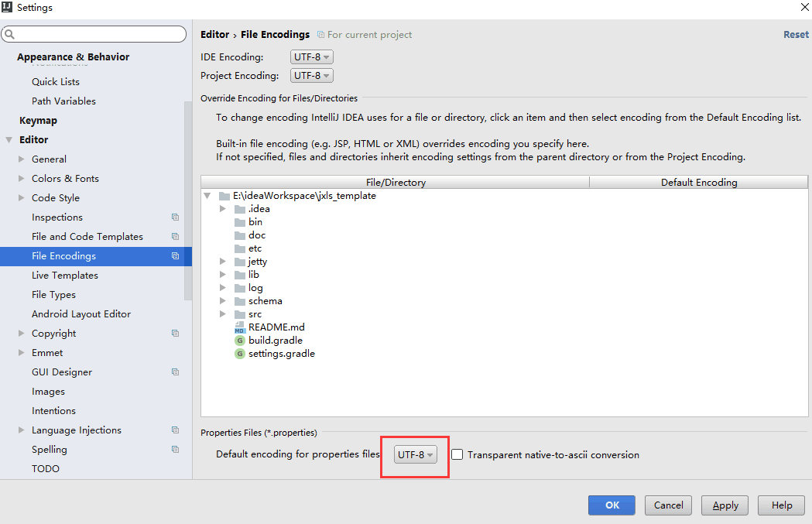Click project-level icon next to Inspections
This screenshot has height=524, width=812.
point(175,217)
